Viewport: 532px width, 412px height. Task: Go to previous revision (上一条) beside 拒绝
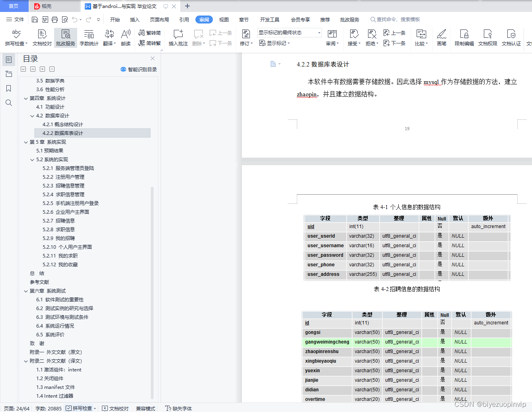click(395, 33)
